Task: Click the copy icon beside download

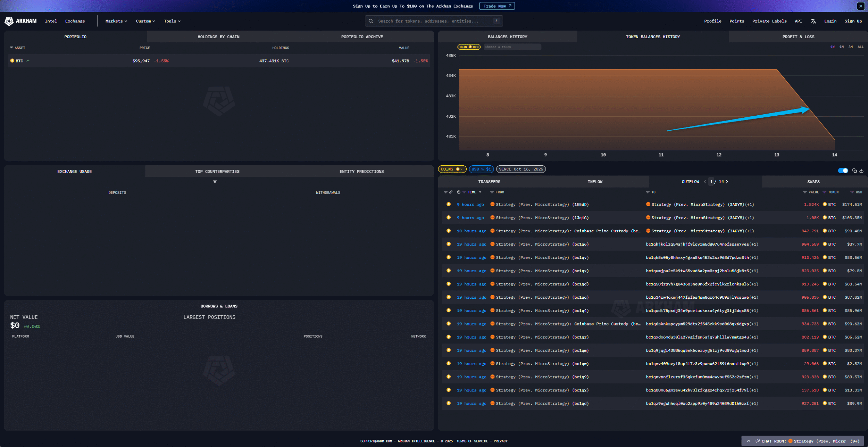Action: 854,171
